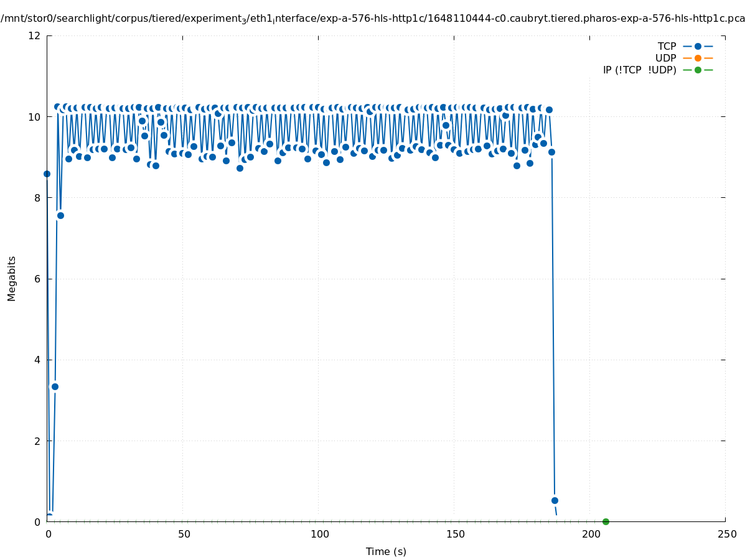
Task: Toggle the UDP series via its legend label
Action: coord(665,58)
